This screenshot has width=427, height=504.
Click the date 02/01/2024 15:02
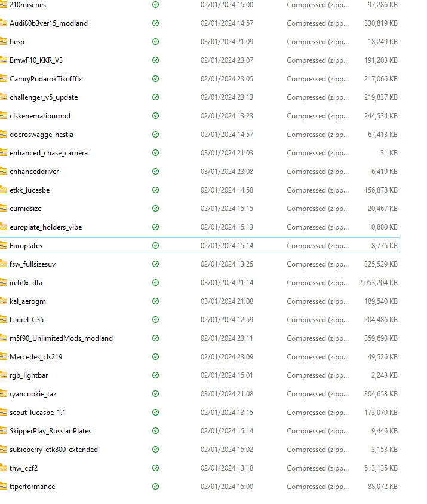click(x=227, y=450)
